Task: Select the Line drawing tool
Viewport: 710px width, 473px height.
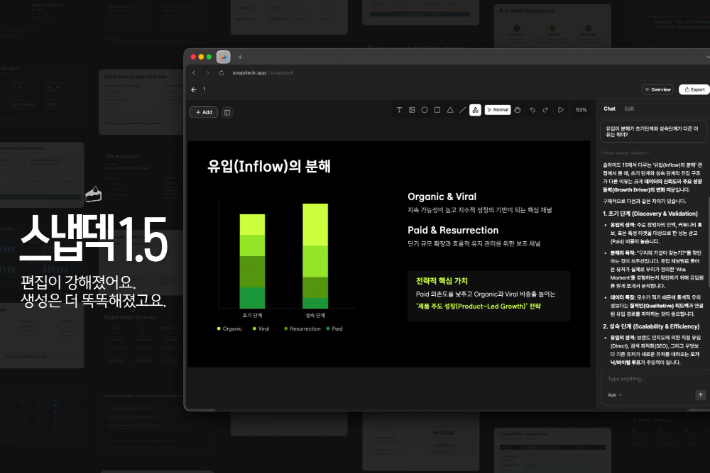Action: [461, 110]
